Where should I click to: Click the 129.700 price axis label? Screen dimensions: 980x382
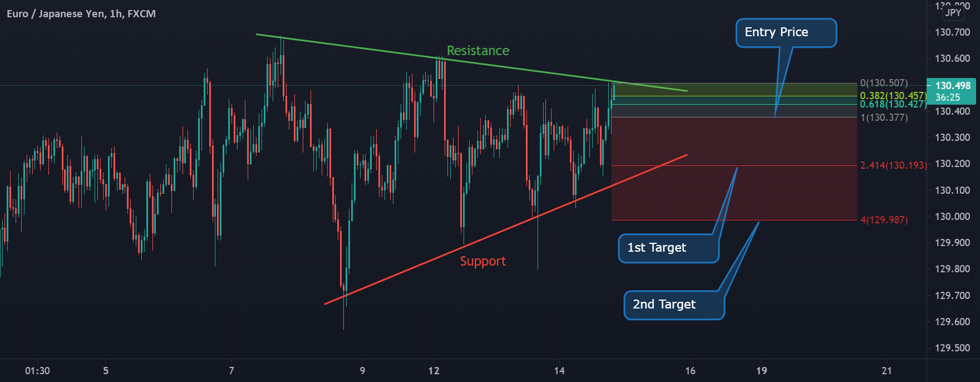pyautogui.click(x=953, y=296)
